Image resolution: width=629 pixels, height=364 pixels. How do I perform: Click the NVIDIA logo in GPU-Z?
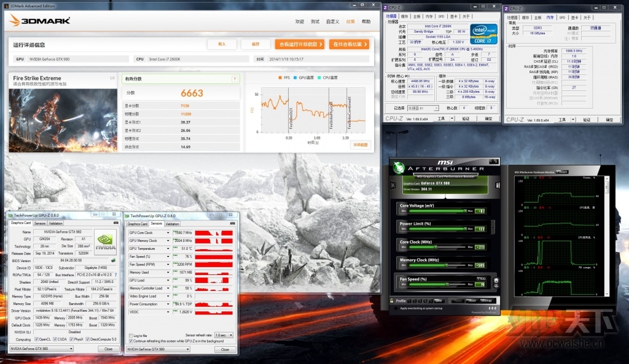(x=105, y=242)
